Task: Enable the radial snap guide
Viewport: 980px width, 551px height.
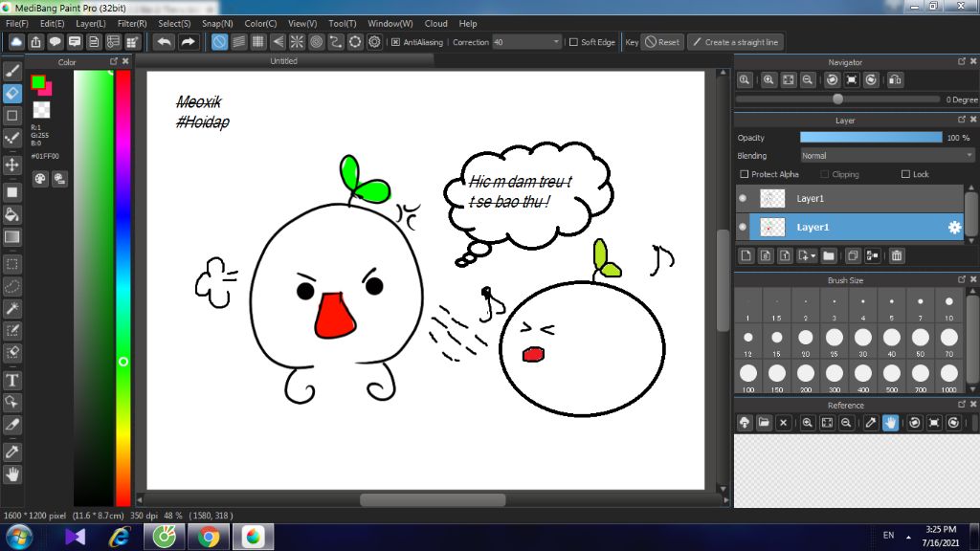Action: coord(297,42)
